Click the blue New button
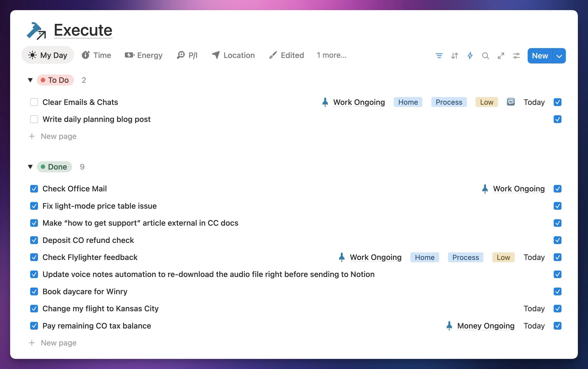Viewport: 588px width, 369px height. (x=540, y=56)
